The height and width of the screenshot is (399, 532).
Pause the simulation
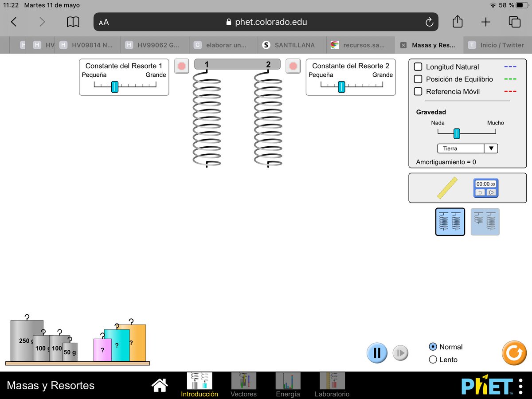pos(377,353)
